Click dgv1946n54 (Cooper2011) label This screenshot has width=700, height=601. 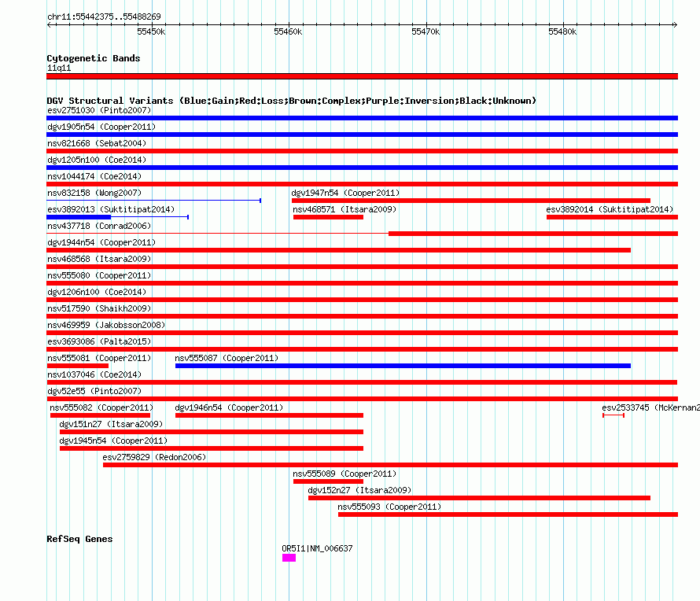coord(229,407)
